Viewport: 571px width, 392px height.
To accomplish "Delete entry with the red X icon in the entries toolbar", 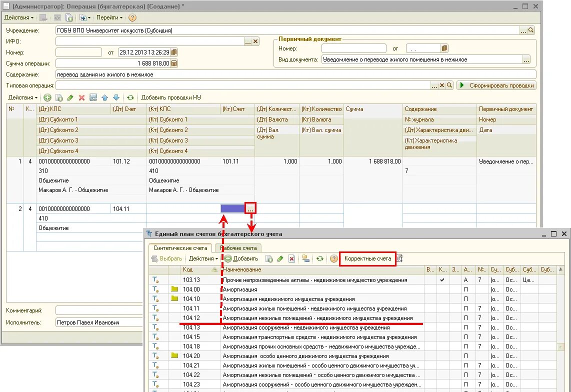I will pos(81,97).
